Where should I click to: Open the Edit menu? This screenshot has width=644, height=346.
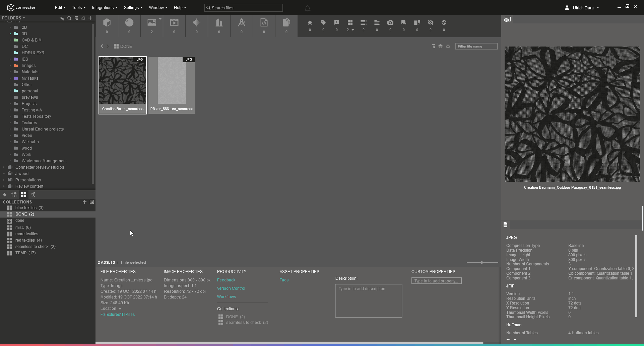click(60, 8)
